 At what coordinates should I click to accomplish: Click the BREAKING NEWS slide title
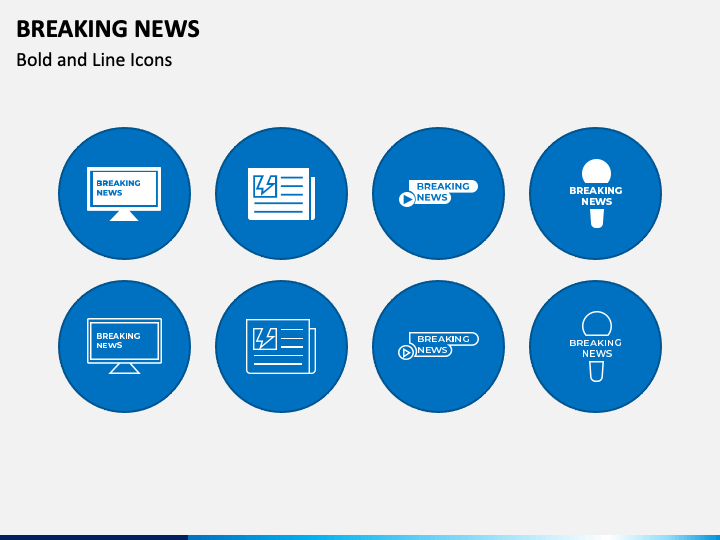(x=108, y=28)
